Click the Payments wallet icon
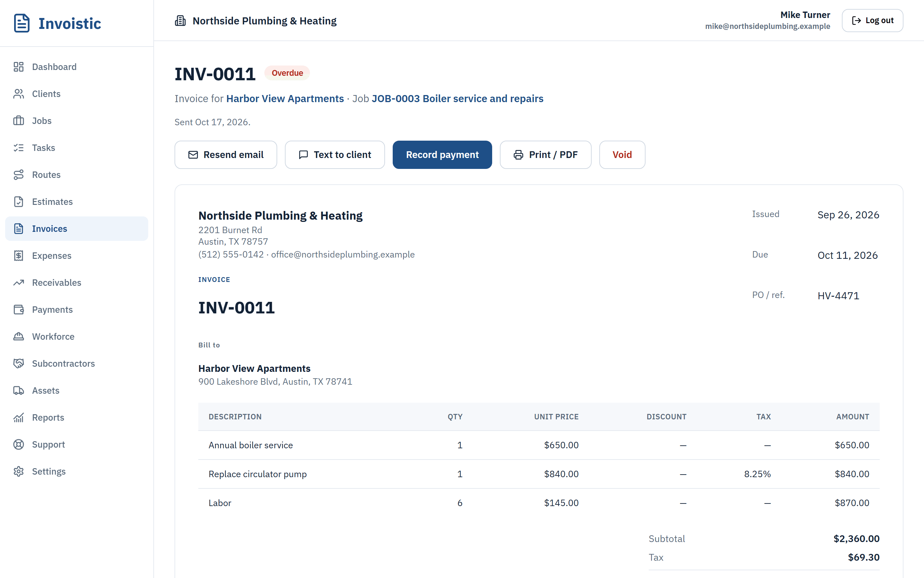This screenshot has height=578, width=924. point(18,309)
